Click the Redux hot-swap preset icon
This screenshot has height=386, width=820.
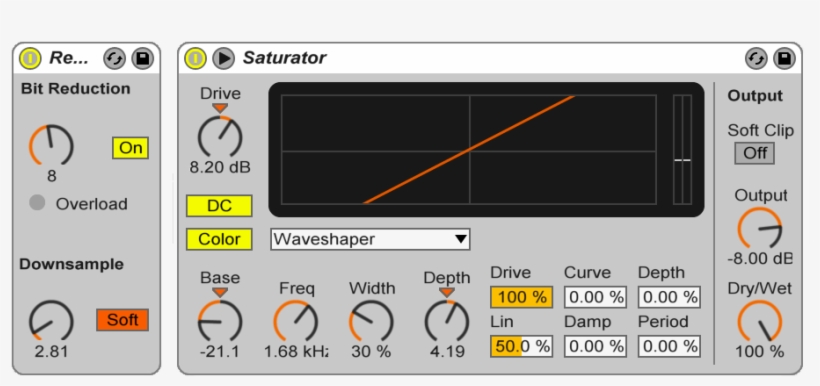[114, 58]
